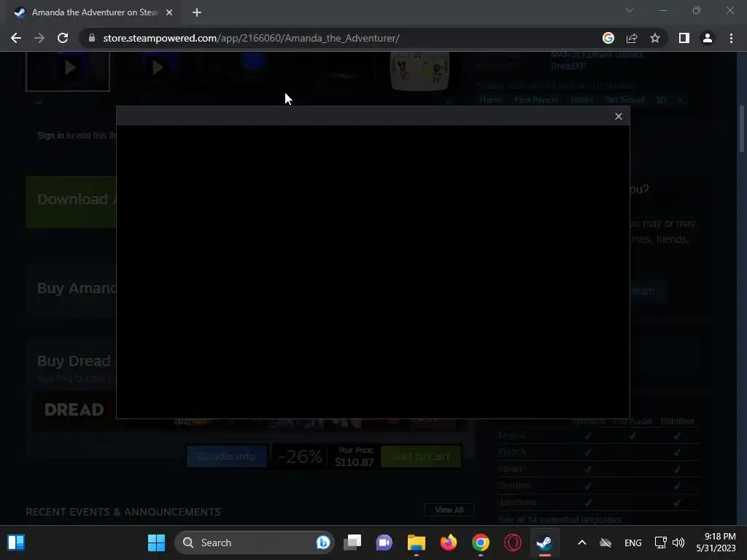
Task: View site information via the lock icon
Action: [x=92, y=38]
